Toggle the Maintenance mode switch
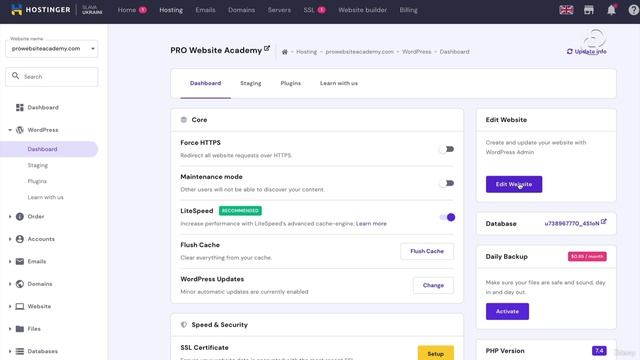640x360 pixels. pyautogui.click(x=447, y=183)
